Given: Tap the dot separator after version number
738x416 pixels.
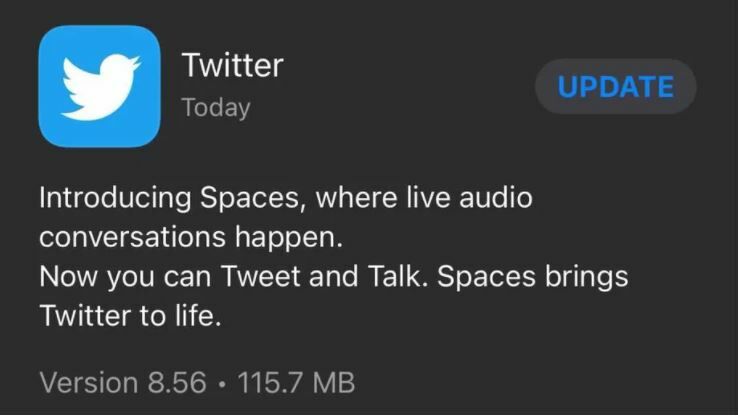Looking at the screenshot, I should (224, 382).
